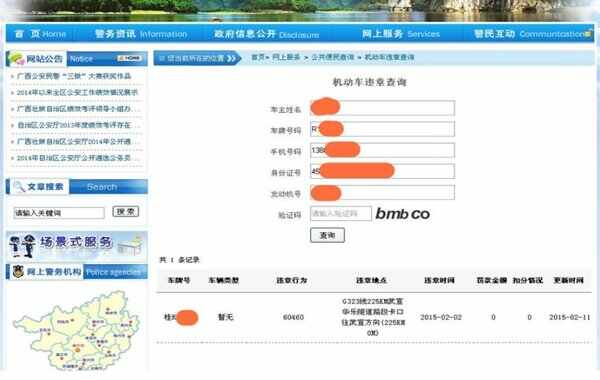Click the breadcrumb double-arrow icon
The width and height of the screenshot is (600, 380).
click(x=231, y=58)
